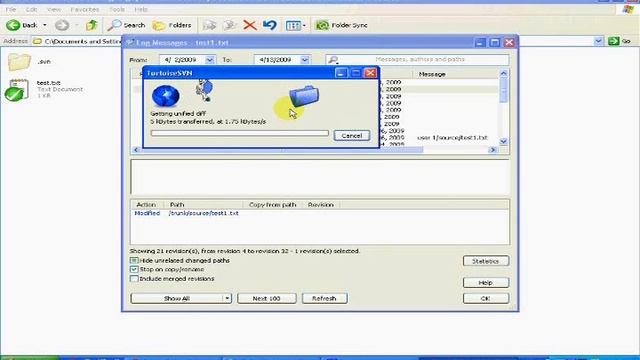Click the red Delete X icon
Image resolution: width=640 pixels, height=360 pixels.
pyautogui.click(x=250, y=25)
